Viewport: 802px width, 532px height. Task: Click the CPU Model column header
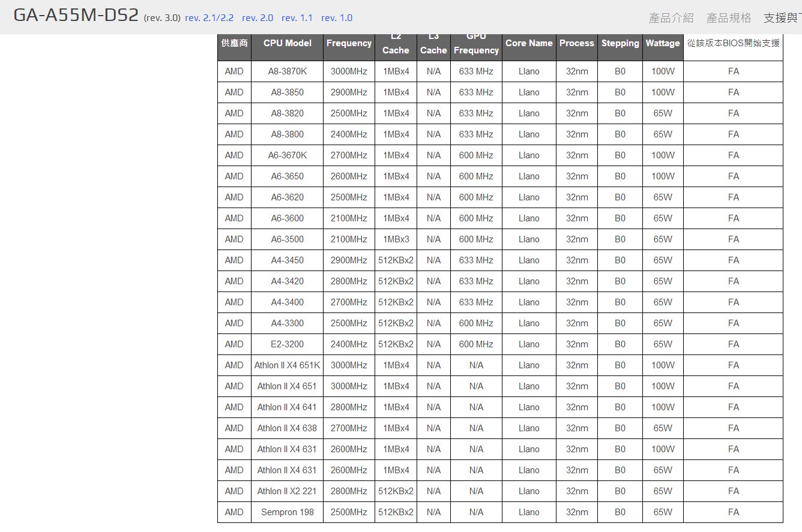pos(288,43)
